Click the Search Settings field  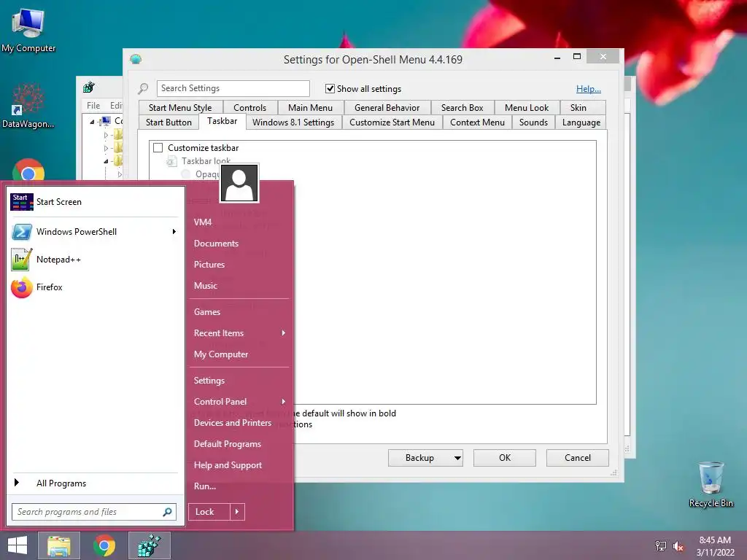pyautogui.click(x=233, y=88)
